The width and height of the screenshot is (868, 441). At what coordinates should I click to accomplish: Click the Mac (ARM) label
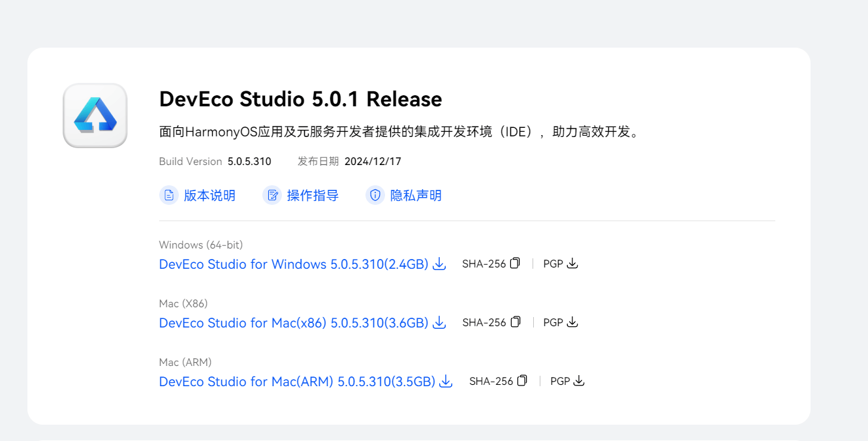point(185,363)
